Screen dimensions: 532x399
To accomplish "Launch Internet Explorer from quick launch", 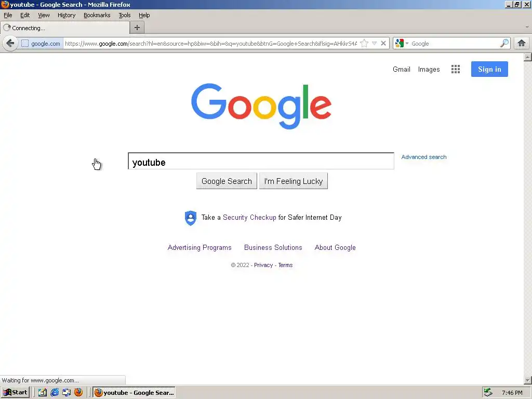I will tap(54, 393).
